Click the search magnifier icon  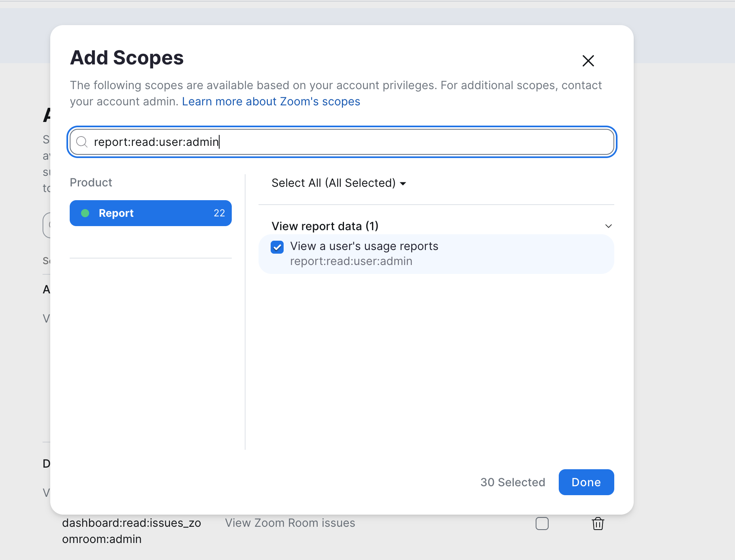[x=82, y=142]
